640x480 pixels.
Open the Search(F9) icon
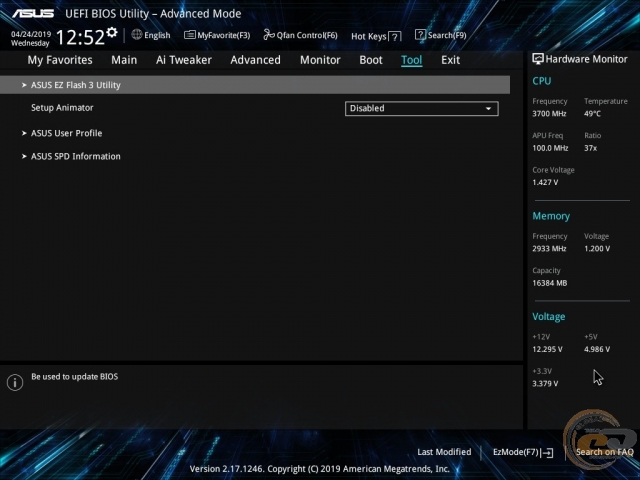(420, 35)
